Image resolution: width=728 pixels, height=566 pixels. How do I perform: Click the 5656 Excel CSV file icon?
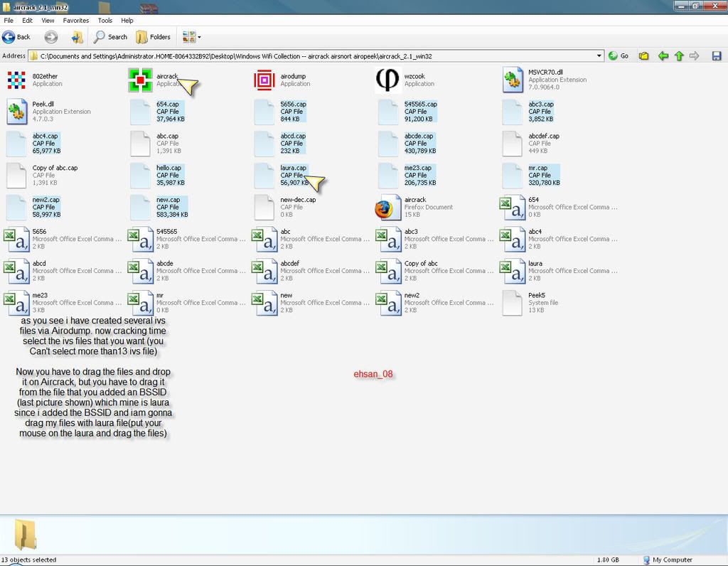coord(16,239)
